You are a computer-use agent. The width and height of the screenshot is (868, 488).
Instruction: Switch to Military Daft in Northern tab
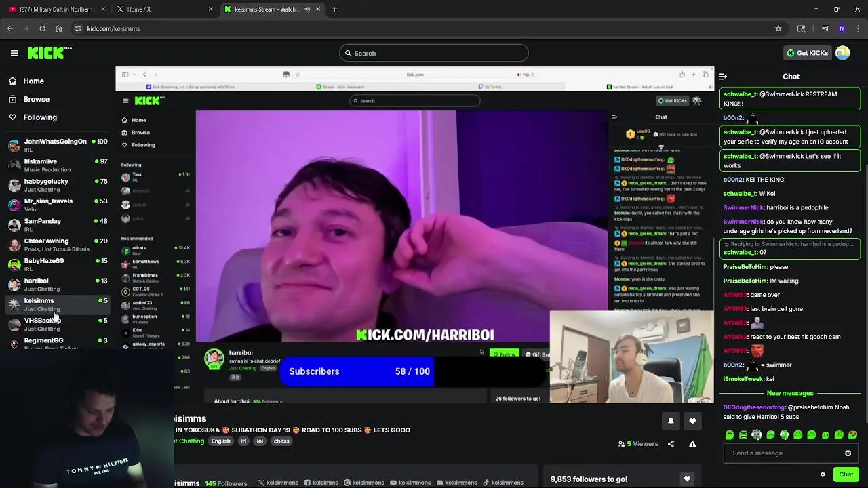[56, 9]
